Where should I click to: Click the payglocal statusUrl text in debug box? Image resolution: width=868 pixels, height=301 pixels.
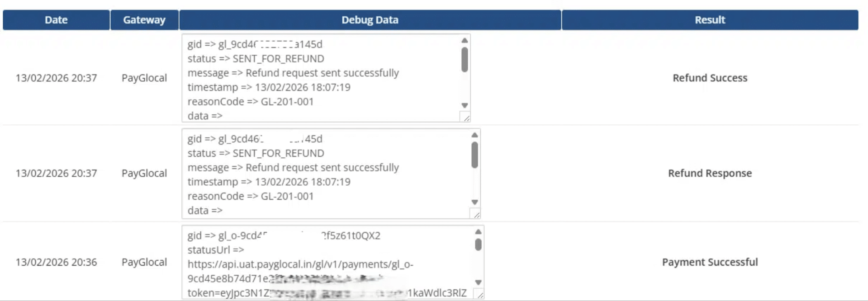300,264
